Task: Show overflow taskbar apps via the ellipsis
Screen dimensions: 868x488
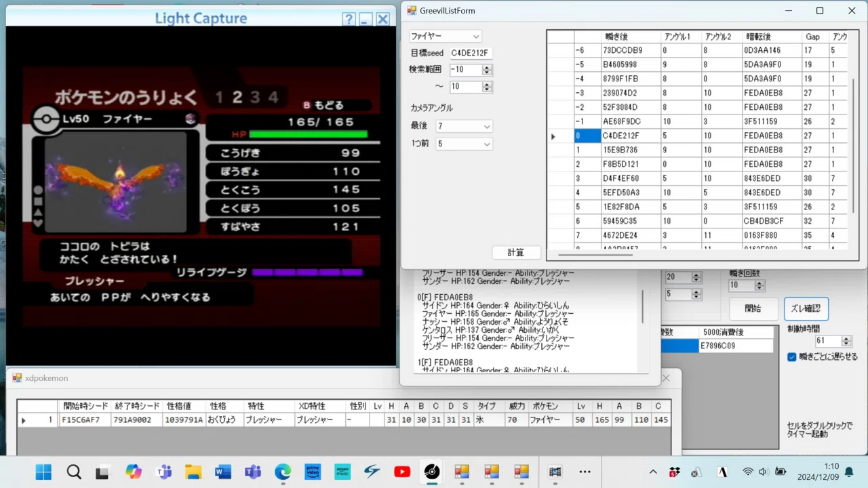Action: tap(585, 472)
